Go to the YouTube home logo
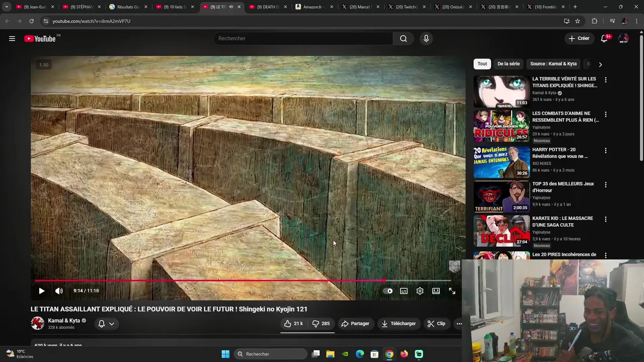 tap(40, 39)
